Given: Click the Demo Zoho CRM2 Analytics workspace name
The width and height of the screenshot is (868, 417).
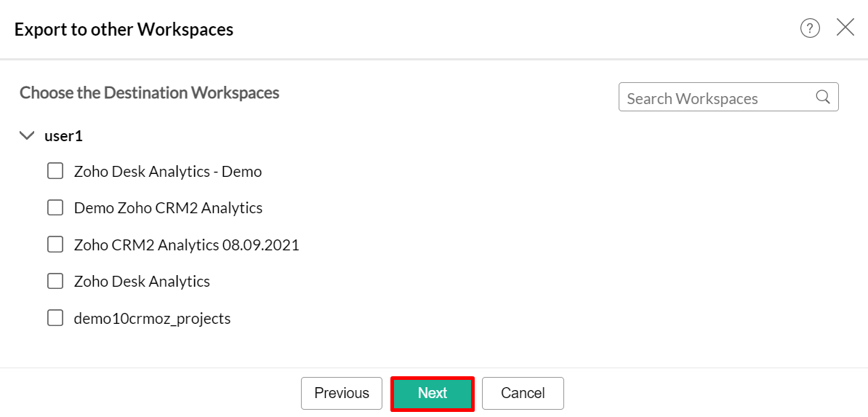Looking at the screenshot, I should tap(168, 208).
